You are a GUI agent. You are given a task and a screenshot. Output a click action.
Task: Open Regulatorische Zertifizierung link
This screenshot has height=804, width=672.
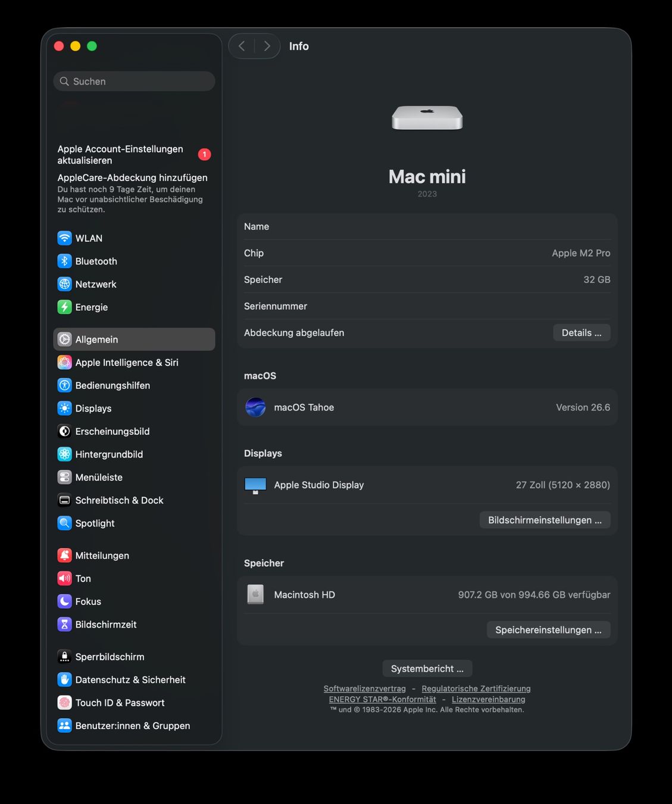click(476, 688)
